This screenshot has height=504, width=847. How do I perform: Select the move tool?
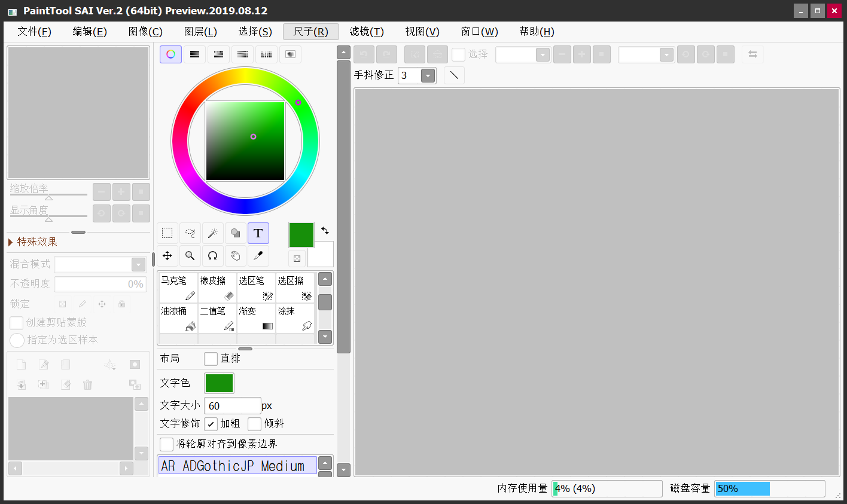(x=167, y=256)
